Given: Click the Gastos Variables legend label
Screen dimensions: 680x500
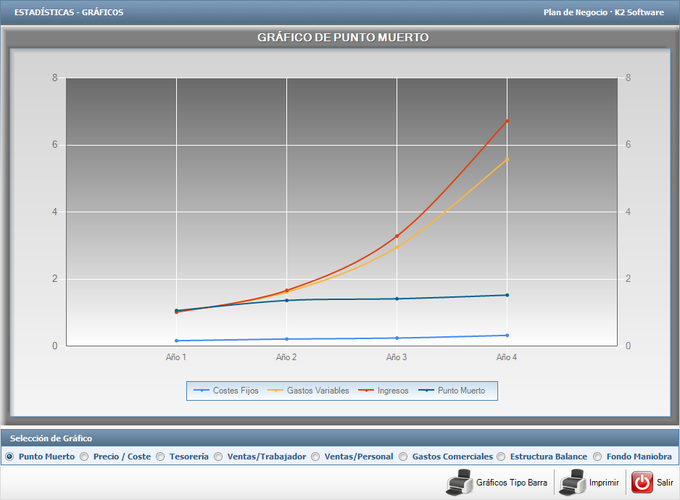Looking at the screenshot, I should (318, 391).
